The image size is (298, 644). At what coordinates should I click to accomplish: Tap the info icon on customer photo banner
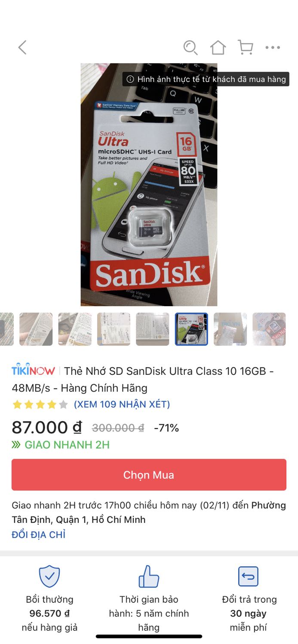(x=130, y=79)
